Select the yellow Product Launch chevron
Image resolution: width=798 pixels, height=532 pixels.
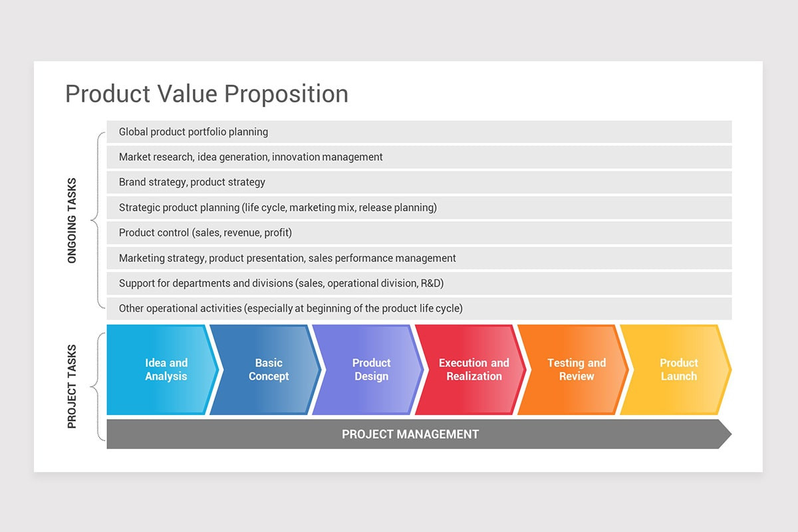click(675, 370)
